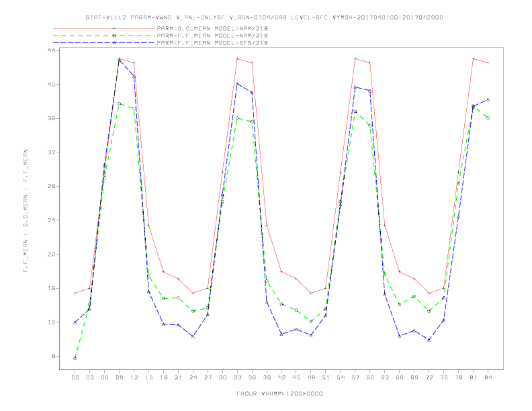Click the x-axis tick label 15
The image size is (532, 411).
(x=148, y=377)
